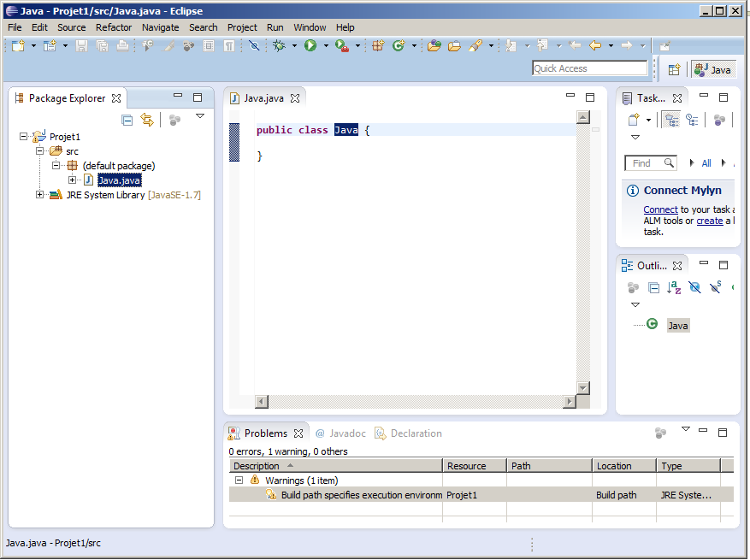Click inside the Quick Access field
Viewport: 750px width, 560px height.
590,68
